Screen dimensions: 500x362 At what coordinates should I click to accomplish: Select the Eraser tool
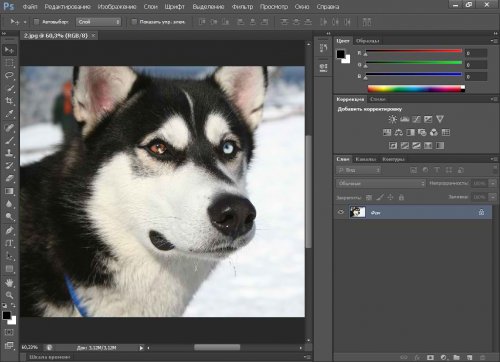click(9, 178)
